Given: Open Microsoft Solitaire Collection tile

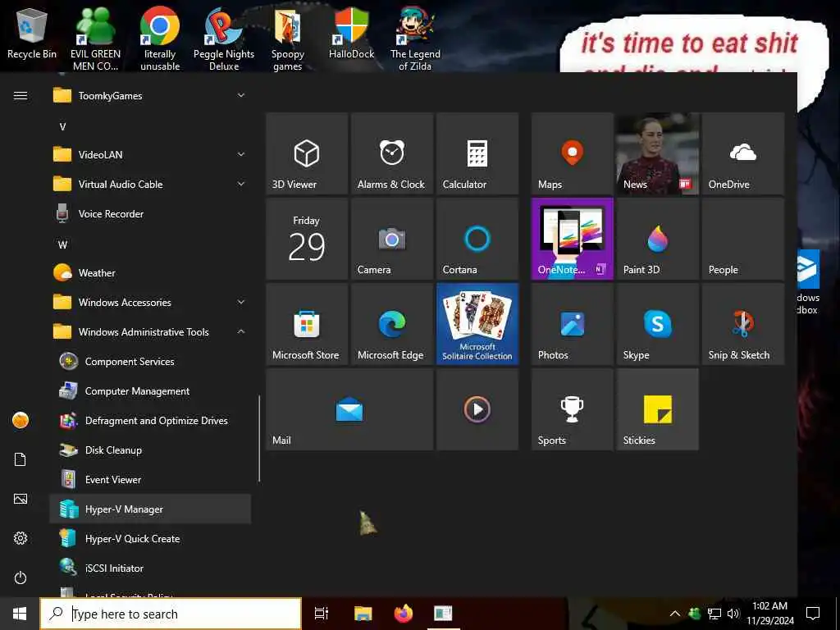Looking at the screenshot, I should (x=477, y=324).
